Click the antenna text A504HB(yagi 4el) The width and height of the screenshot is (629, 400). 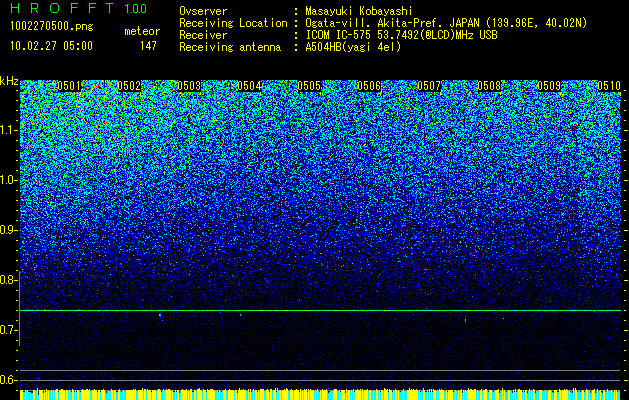[353, 47]
